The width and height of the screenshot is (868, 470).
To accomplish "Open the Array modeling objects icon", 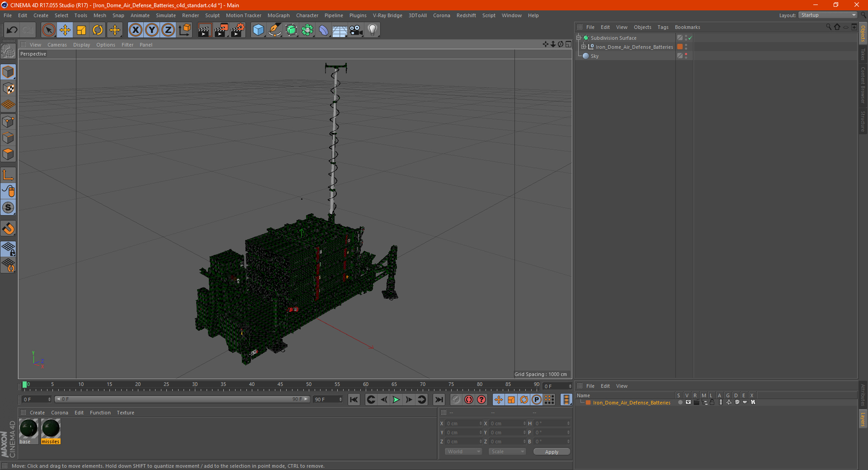I will click(x=307, y=30).
